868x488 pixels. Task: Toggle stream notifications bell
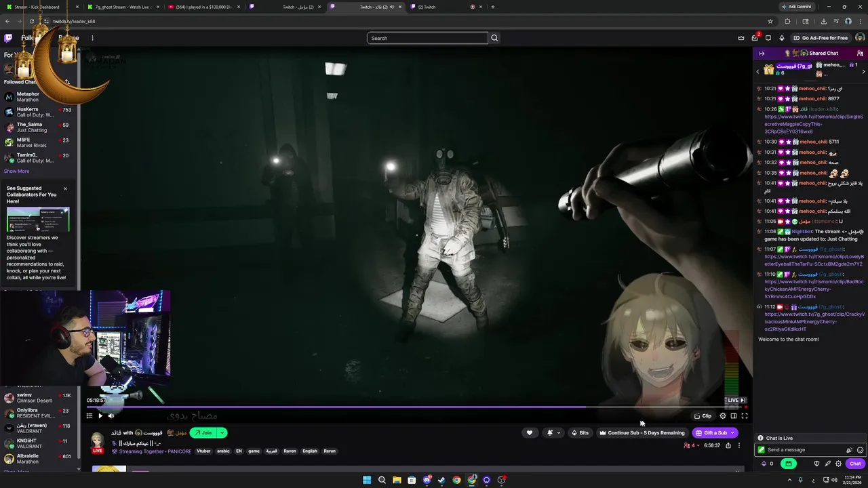pos(550,433)
